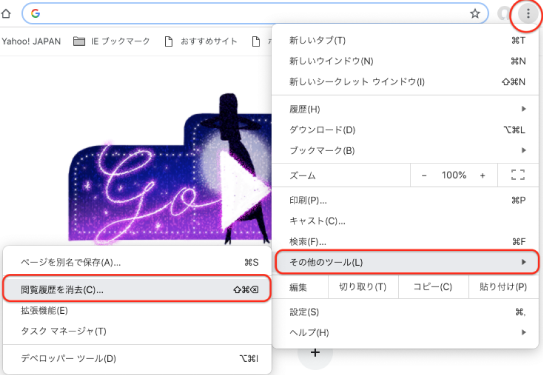Image resolution: width=543 pixels, height=375 pixels.
Task: Select 印刷(P)... menu item
Action: [405, 200]
